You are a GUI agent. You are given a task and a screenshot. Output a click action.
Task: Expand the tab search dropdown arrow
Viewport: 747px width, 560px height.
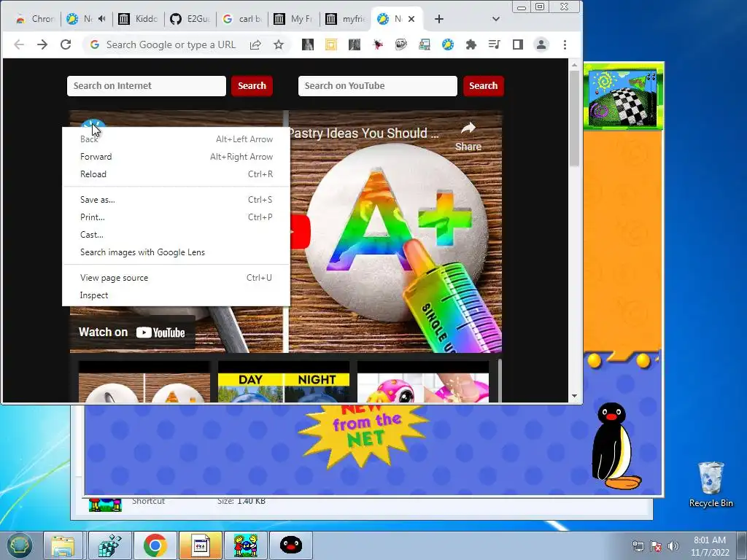coord(496,19)
